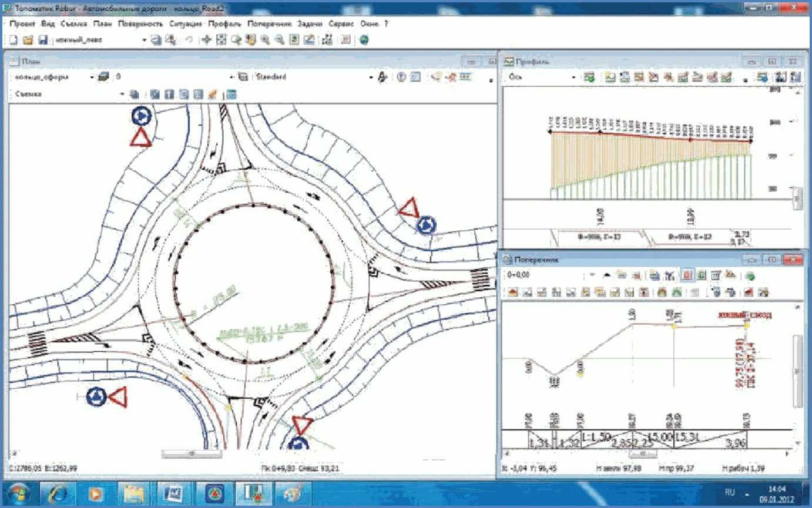Open the Съемка dropdown in План toolbar

click(122, 94)
